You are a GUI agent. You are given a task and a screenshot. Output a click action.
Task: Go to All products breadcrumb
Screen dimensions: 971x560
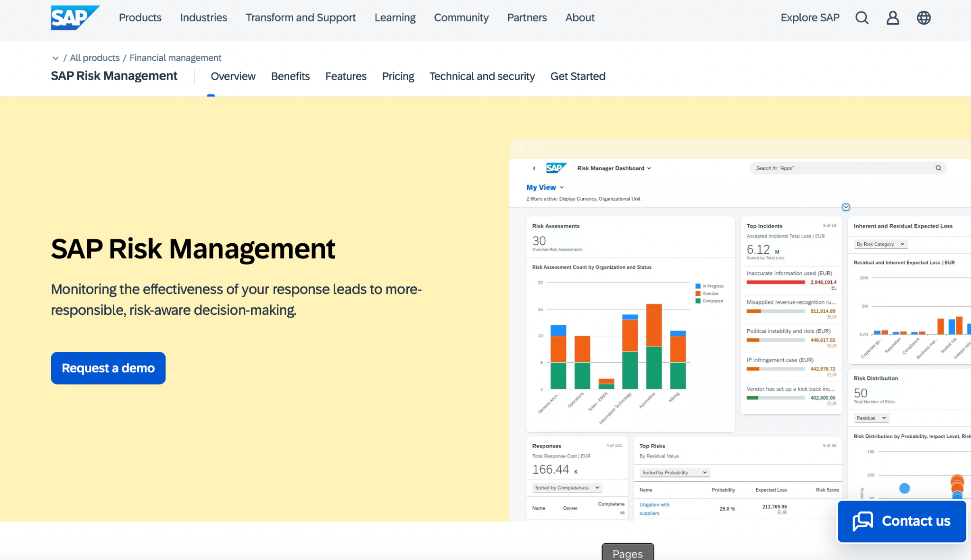pos(95,58)
